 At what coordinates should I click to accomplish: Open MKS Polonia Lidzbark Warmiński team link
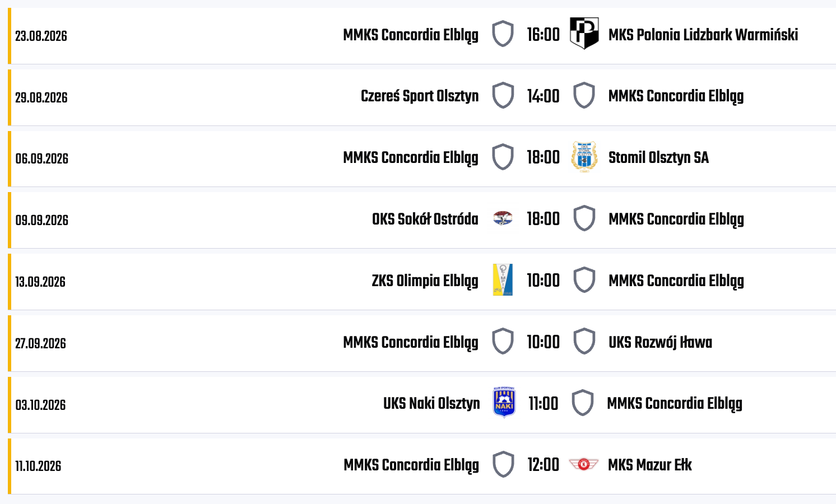pyautogui.click(x=703, y=35)
